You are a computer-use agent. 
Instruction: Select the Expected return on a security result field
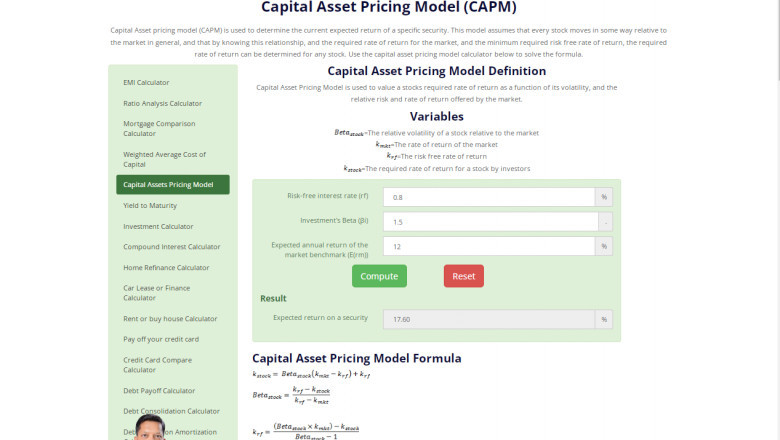coord(488,319)
